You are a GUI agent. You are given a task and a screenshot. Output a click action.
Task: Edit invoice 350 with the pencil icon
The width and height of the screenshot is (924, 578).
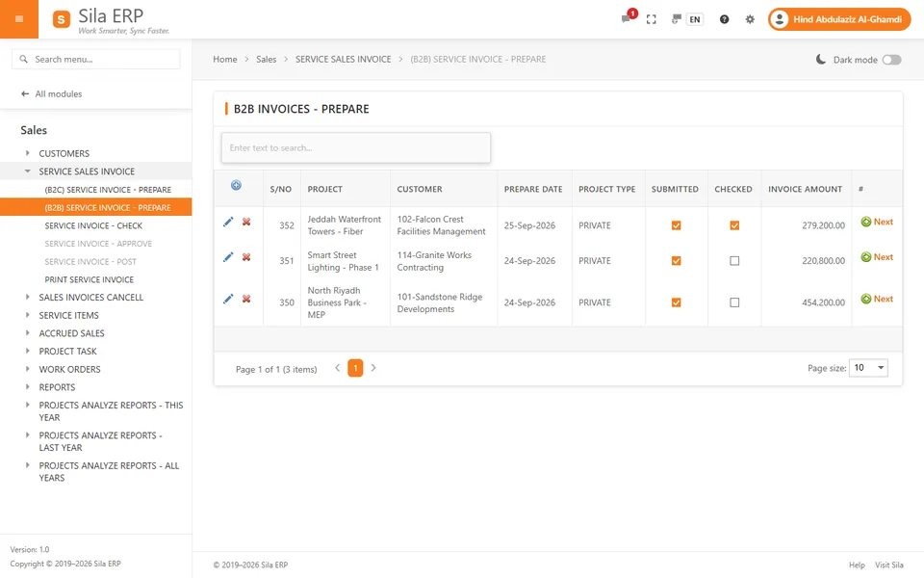(228, 299)
